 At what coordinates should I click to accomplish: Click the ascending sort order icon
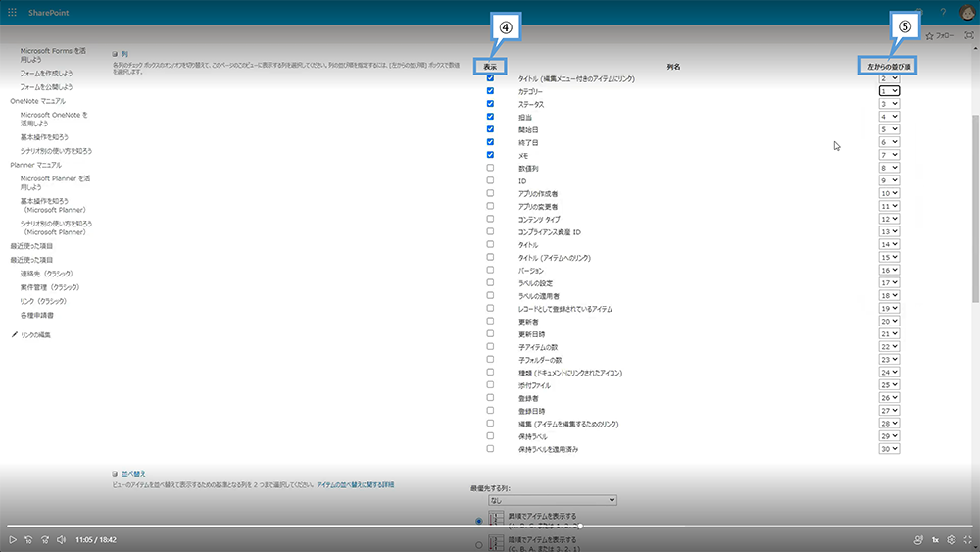coord(496,519)
